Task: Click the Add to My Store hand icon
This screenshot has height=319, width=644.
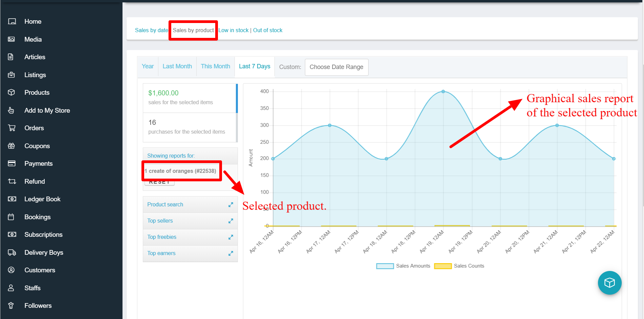Action: pyautogui.click(x=11, y=110)
